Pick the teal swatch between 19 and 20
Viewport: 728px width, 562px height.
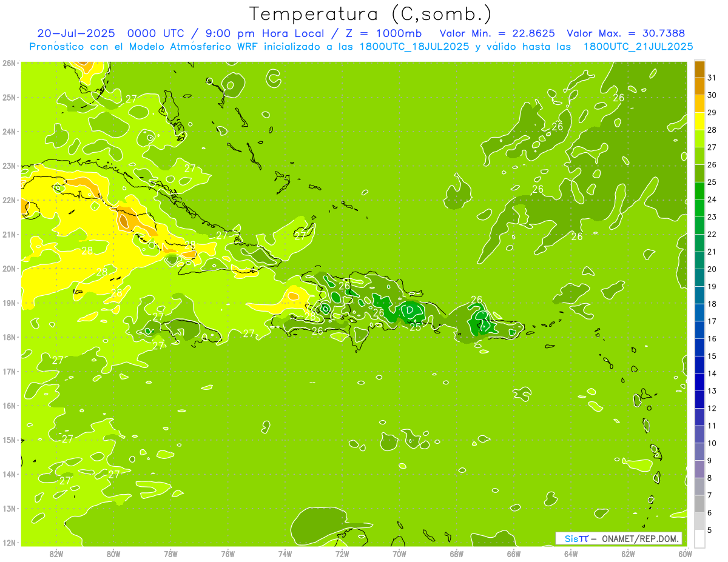(699, 278)
